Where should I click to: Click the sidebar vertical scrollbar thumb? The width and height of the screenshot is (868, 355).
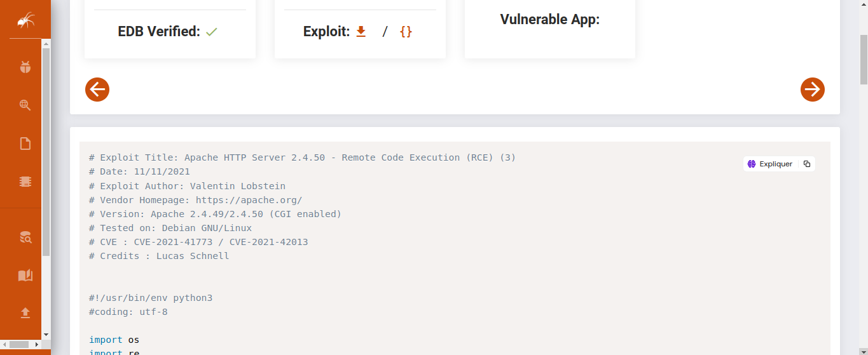pos(46,152)
